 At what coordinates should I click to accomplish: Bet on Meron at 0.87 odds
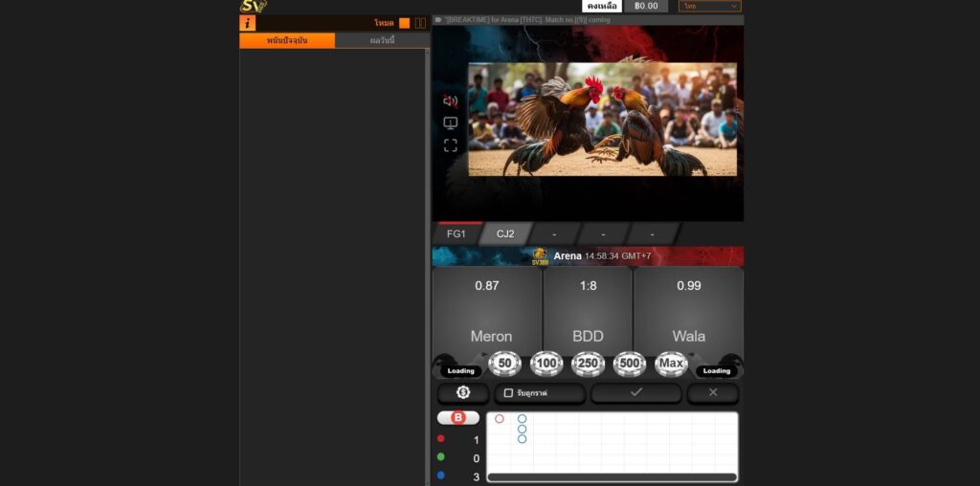[487, 311]
